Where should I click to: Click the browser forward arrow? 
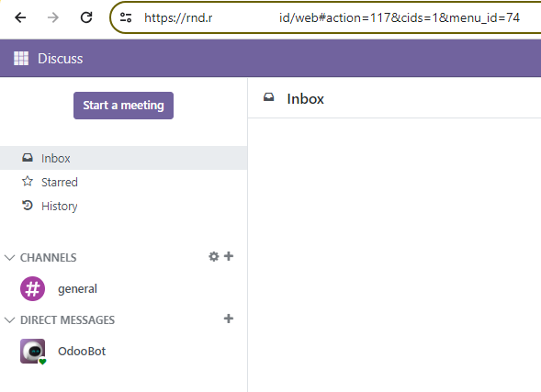pyautogui.click(x=52, y=17)
